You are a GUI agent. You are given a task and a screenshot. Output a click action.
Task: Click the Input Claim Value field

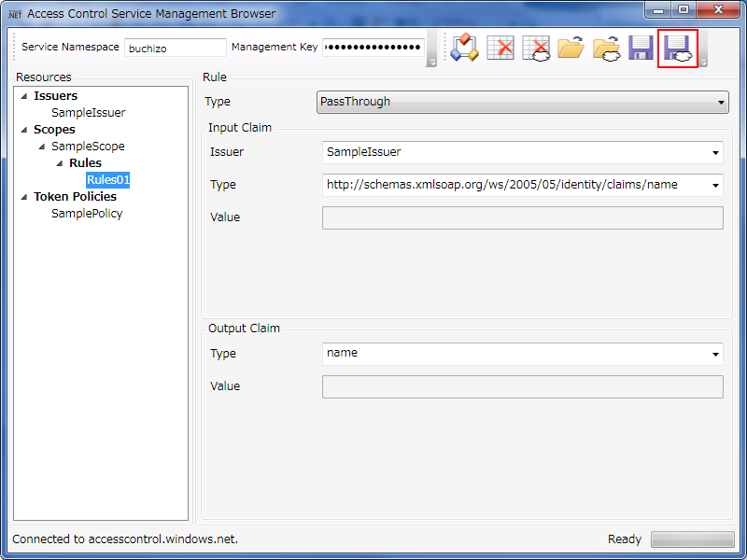click(x=523, y=217)
